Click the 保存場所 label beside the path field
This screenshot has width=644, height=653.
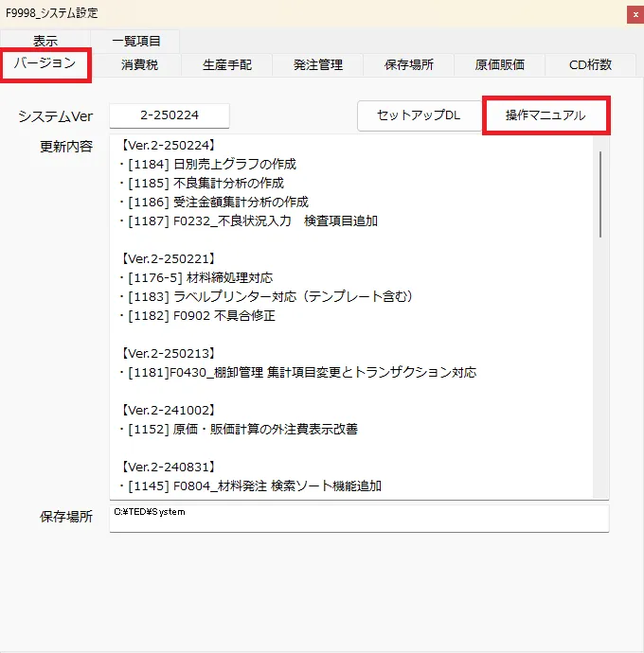pyautogui.click(x=66, y=517)
